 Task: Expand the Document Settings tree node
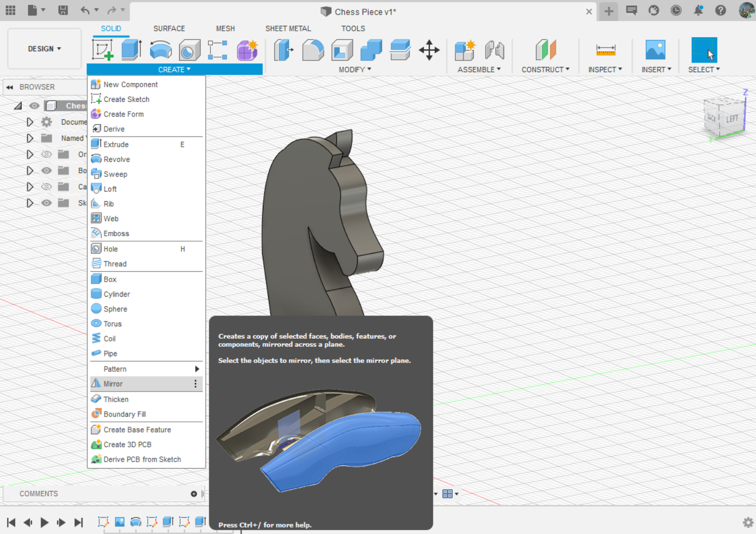click(30, 122)
